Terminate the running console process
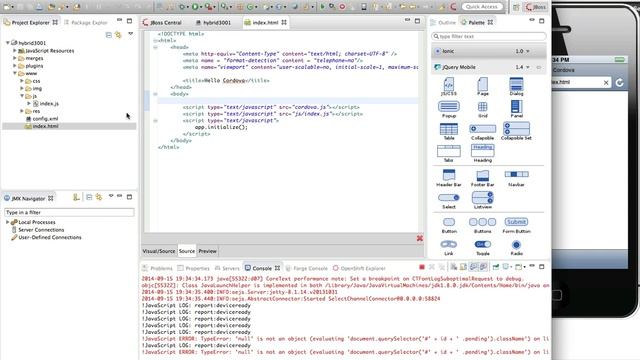Image resolution: width=640 pixels, height=360 pixels. pyautogui.click(x=422, y=267)
